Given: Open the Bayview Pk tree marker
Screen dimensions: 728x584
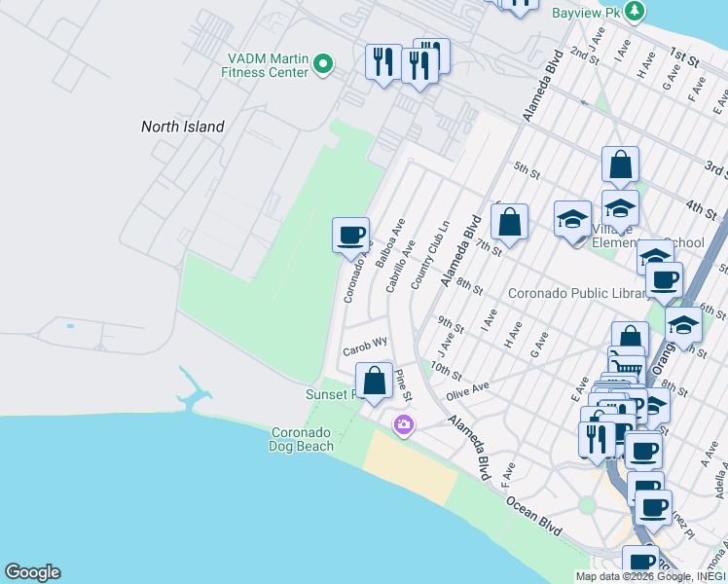Looking at the screenshot, I should (x=635, y=11).
